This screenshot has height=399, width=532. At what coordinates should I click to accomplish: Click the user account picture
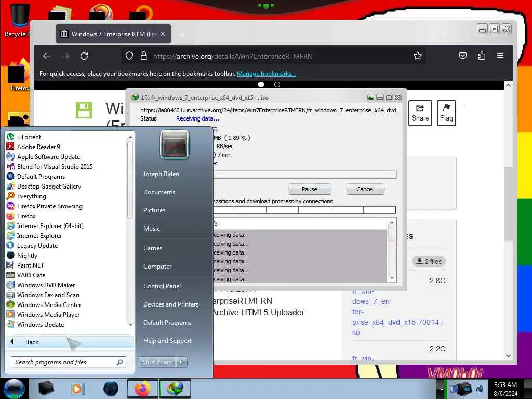[175, 144]
